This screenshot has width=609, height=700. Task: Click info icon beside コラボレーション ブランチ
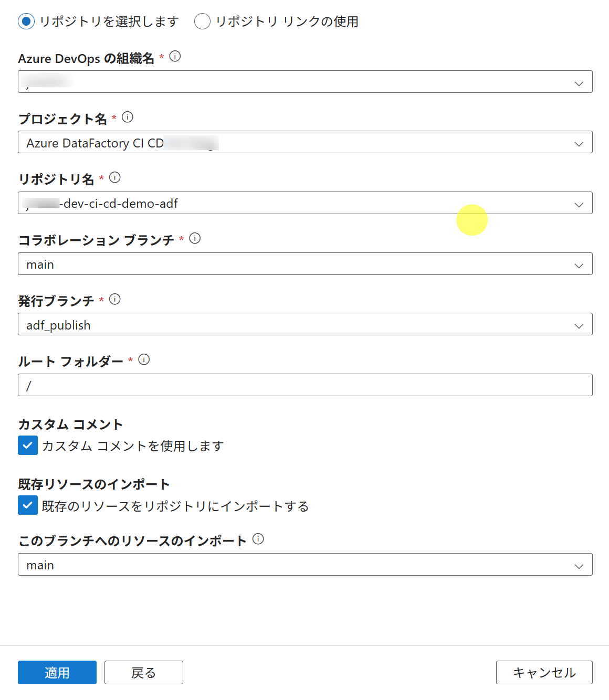point(195,238)
